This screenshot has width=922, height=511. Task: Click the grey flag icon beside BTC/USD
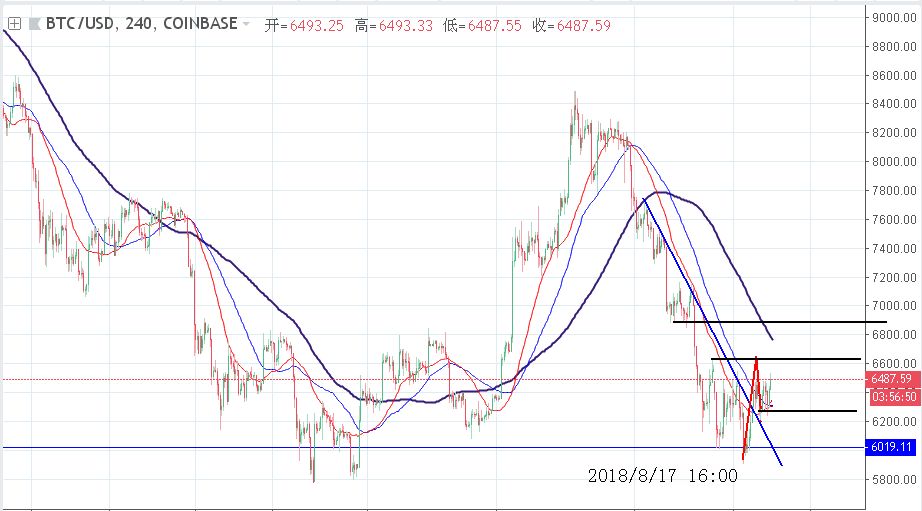(36, 23)
